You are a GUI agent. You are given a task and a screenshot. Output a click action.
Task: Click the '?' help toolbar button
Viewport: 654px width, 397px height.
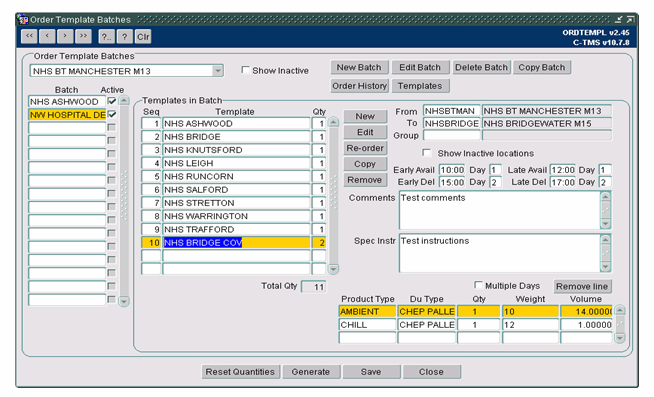[125, 37]
